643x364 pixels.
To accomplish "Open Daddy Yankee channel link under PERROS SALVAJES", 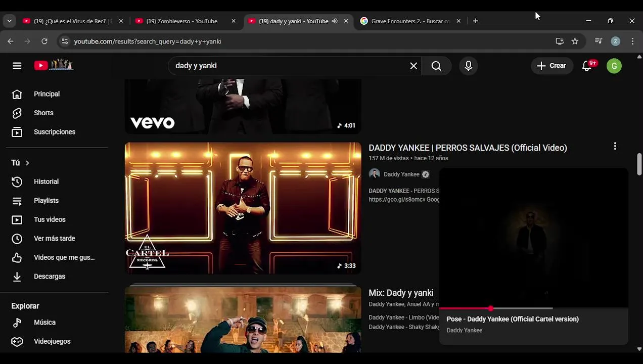I will (x=401, y=174).
